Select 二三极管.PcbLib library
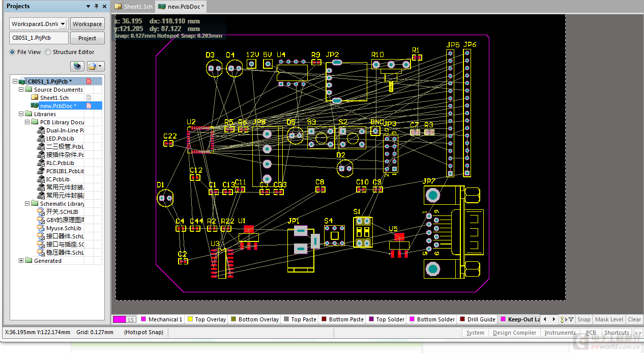Screen dimensions: 644x353 click(61, 147)
